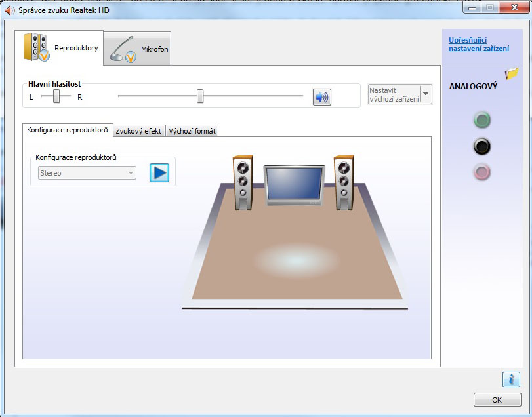Image resolution: width=532 pixels, height=417 pixels.
Task: Select the green analog jack
Action: [x=481, y=120]
